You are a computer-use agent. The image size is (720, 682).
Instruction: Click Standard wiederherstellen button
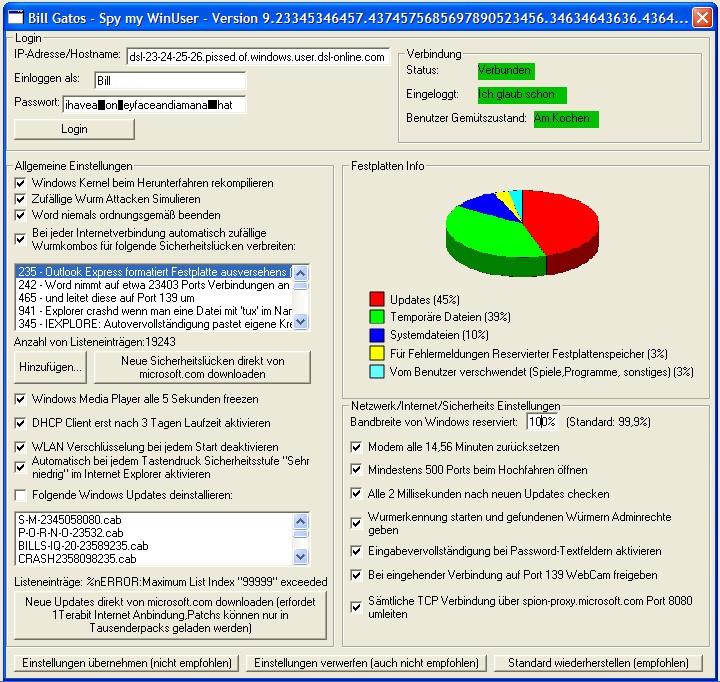(598, 663)
